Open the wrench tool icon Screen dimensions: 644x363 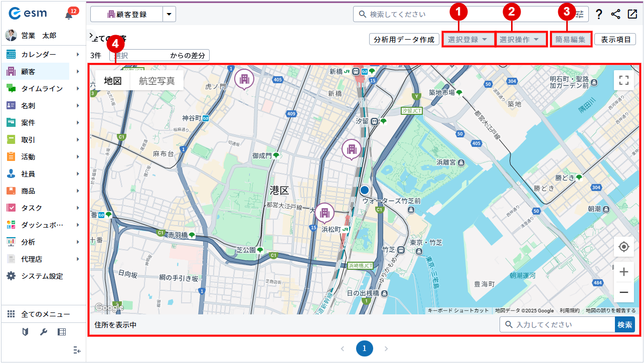(43, 331)
